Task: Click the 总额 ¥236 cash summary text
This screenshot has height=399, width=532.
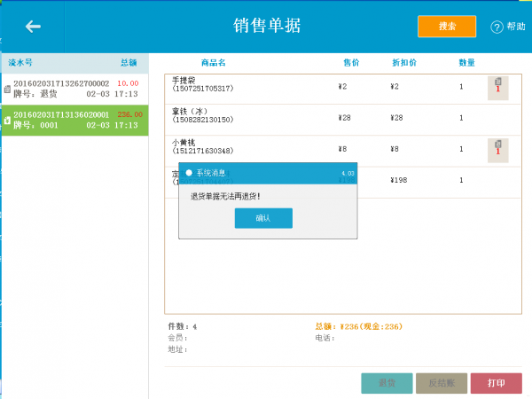Action: pyautogui.click(x=358, y=326)
